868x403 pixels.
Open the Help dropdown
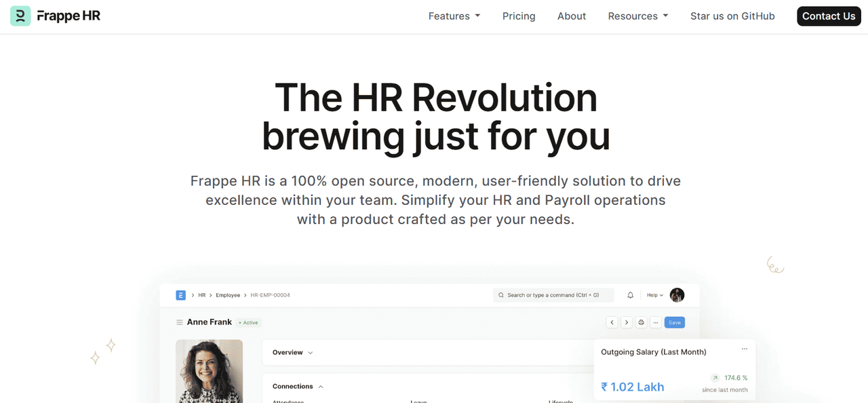[x=655, y=295]
